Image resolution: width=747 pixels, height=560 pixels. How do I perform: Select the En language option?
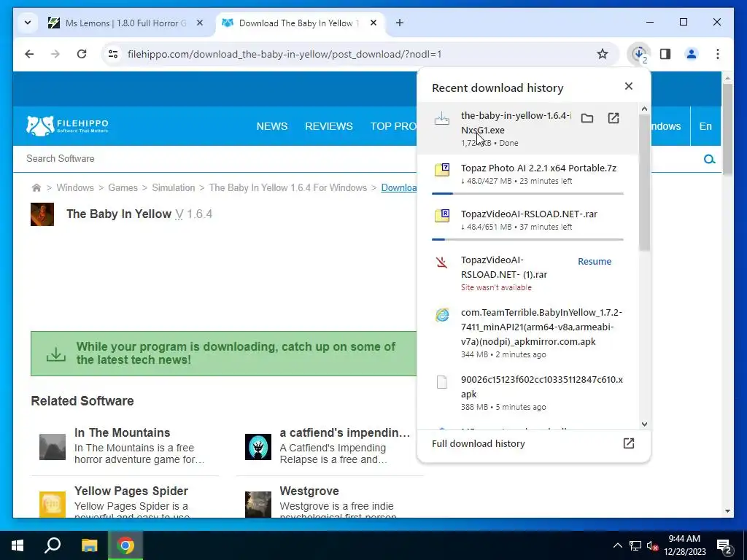click(x=705, y=126)
